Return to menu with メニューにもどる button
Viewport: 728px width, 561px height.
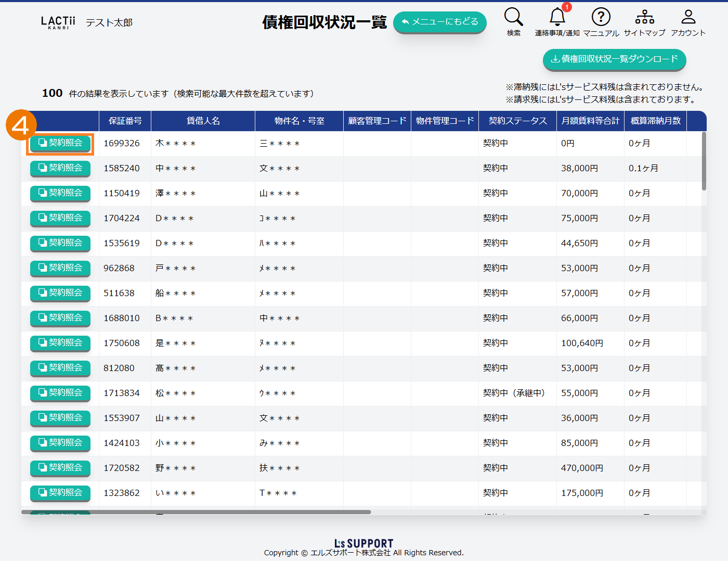(x=439, y=22)
